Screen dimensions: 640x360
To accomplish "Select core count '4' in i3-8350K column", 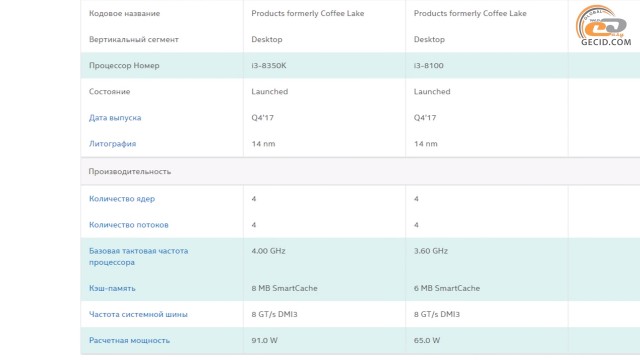I will [x=254, y=199].
